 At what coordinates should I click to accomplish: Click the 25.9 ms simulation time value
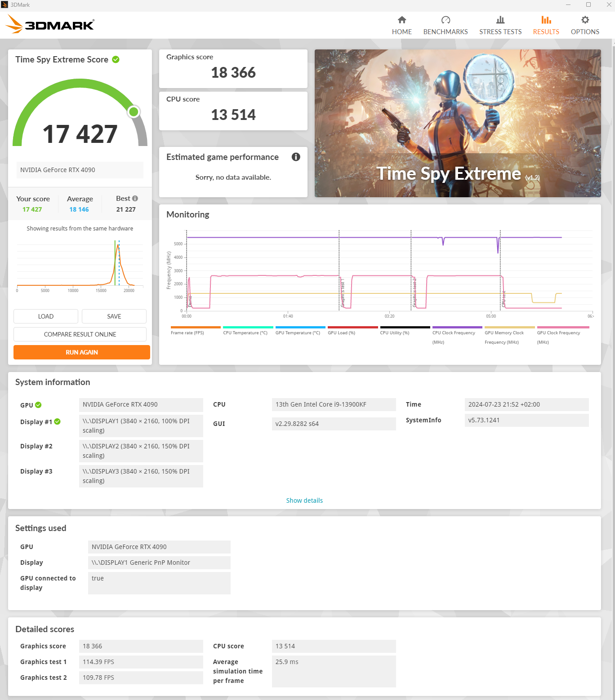pyautogui.click(x=334, y=671)
